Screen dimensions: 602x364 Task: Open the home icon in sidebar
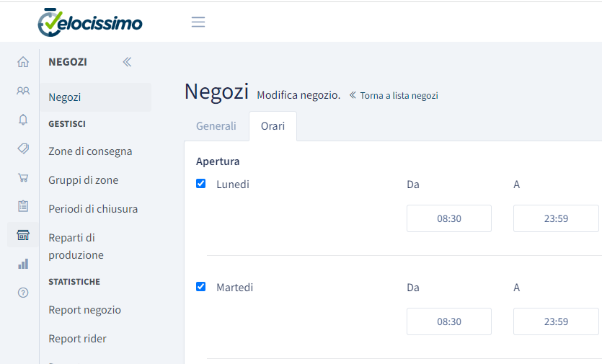pos(23,62)
